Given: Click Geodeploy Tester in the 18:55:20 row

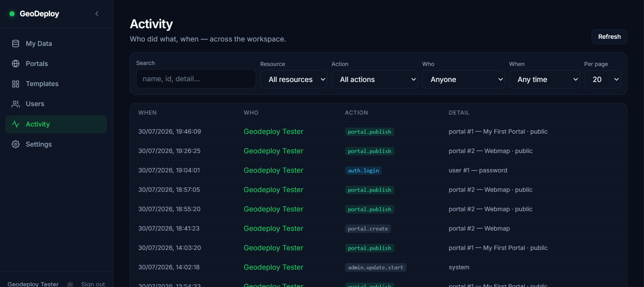Looking at the screenshot, I should 273,209.
